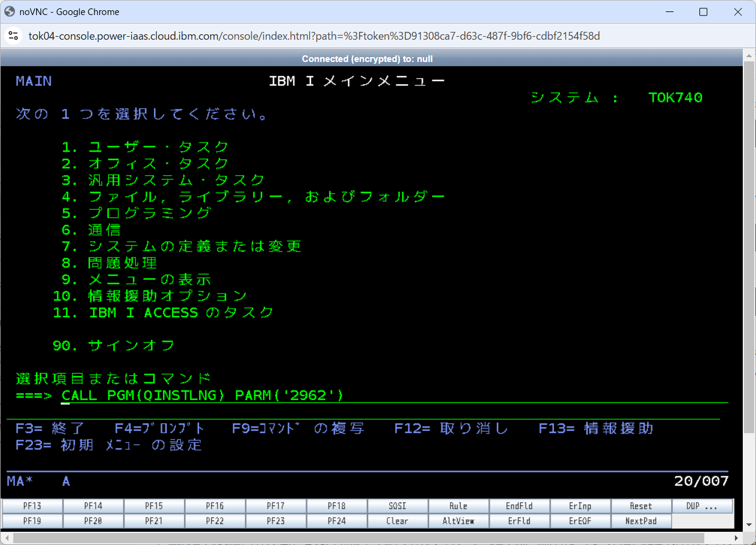756x545 pixels.
Task: Click the command input line after ===>
Action: click(394, 395)
